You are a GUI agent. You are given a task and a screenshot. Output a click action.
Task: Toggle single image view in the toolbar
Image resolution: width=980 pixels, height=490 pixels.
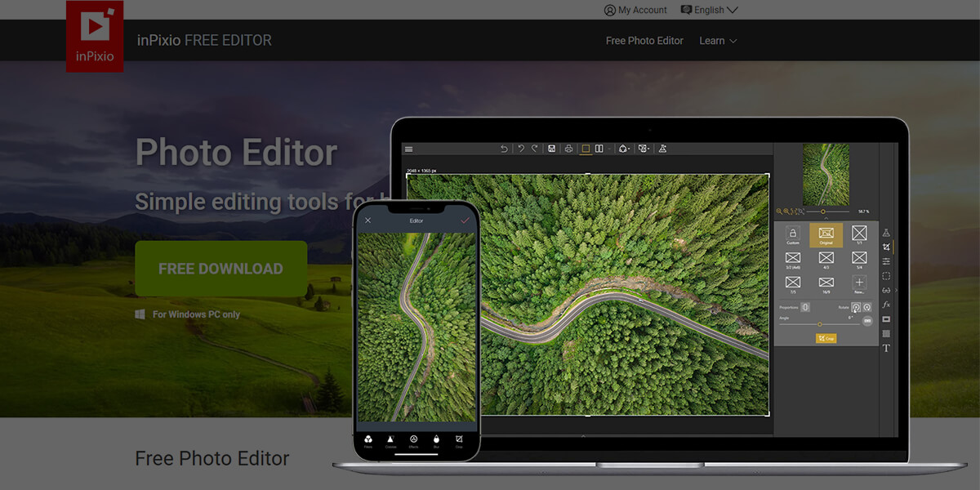pyautogui.click(x=588, y=149)
